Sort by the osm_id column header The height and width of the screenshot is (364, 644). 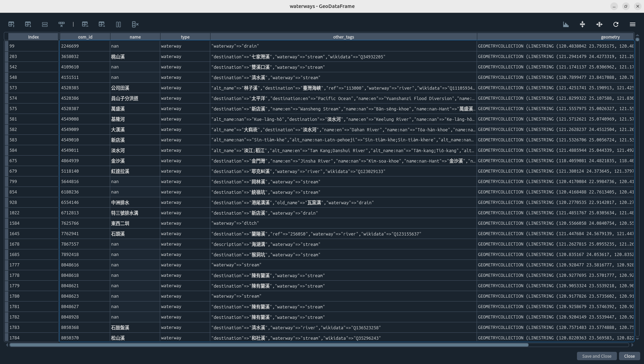point(85,37)
